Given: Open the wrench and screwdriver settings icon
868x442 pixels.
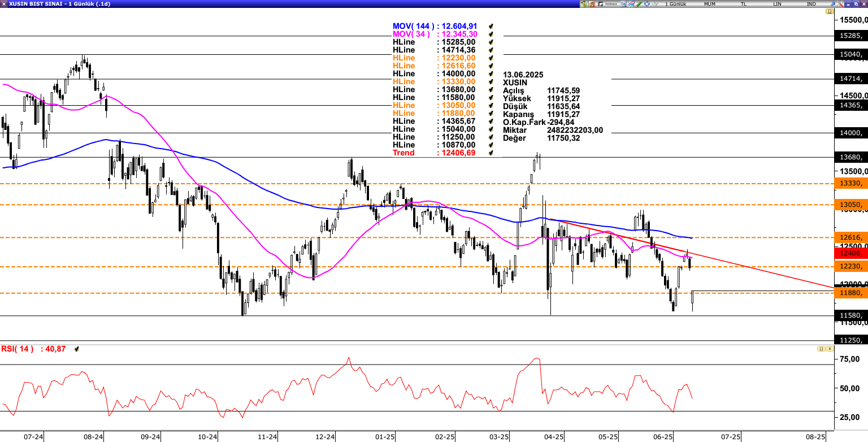Looking at the screenshot, I should [x=840, y=4].
